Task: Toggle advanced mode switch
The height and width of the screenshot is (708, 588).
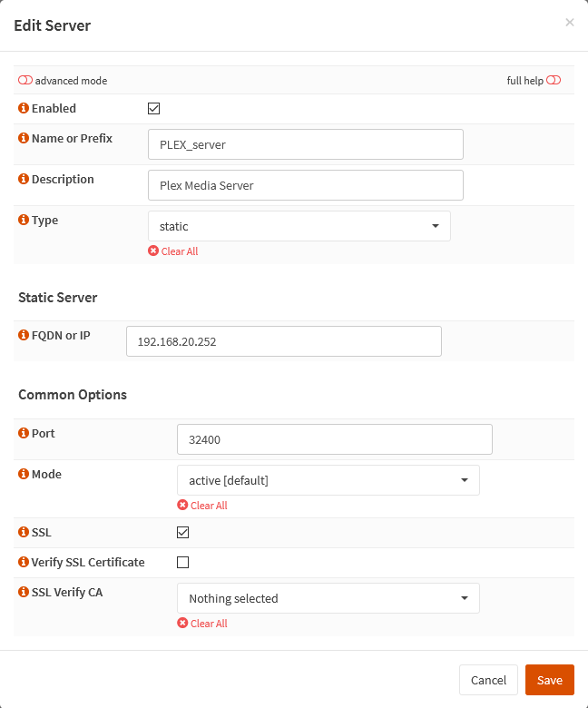Action: 25,81
